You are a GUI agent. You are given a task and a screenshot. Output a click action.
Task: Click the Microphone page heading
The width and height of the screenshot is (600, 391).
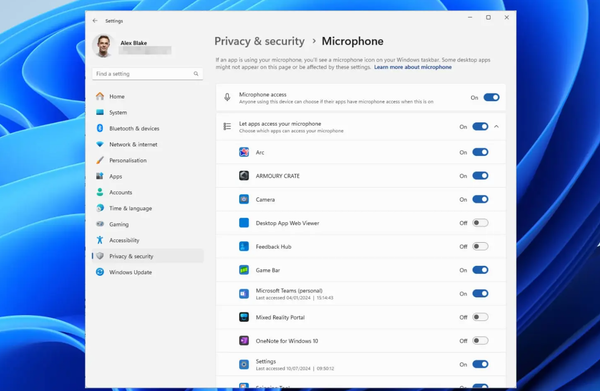tap(352, 41)
